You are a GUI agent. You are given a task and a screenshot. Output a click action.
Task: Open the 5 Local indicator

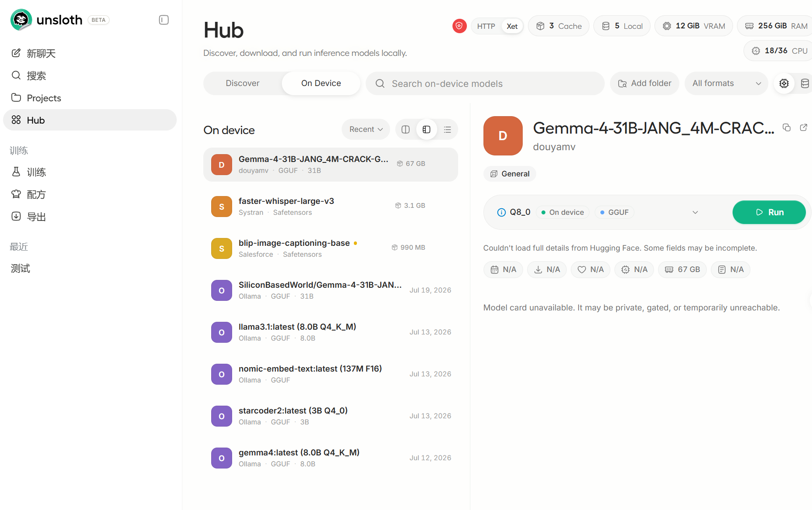(622, 26)
